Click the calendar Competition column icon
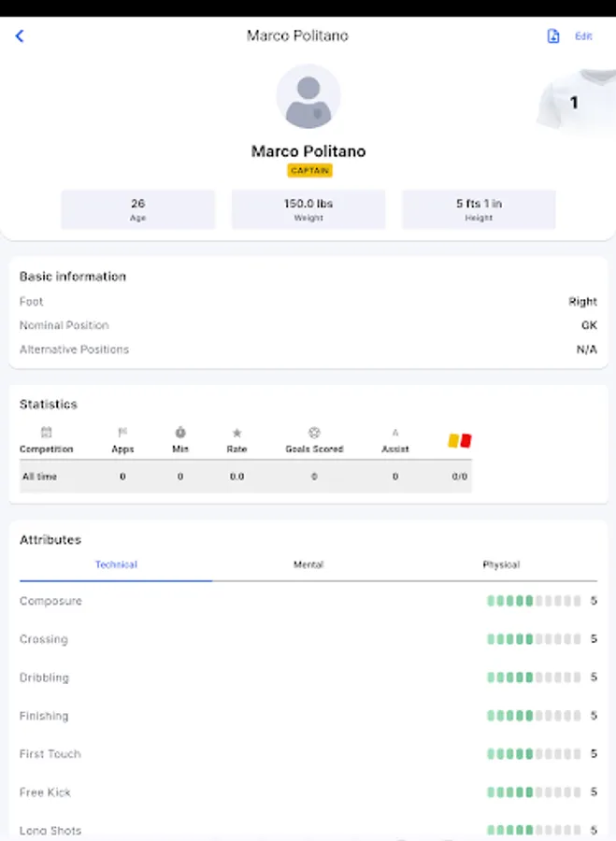Image resolution: width=616 pixels, height=841 pixels. (x=46, y=433)
